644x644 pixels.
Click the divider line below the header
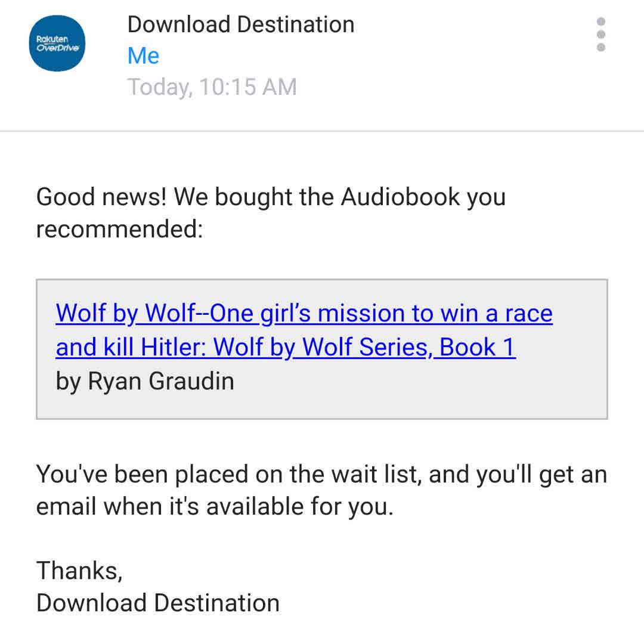pyautogui.click(x=322, y=131)
